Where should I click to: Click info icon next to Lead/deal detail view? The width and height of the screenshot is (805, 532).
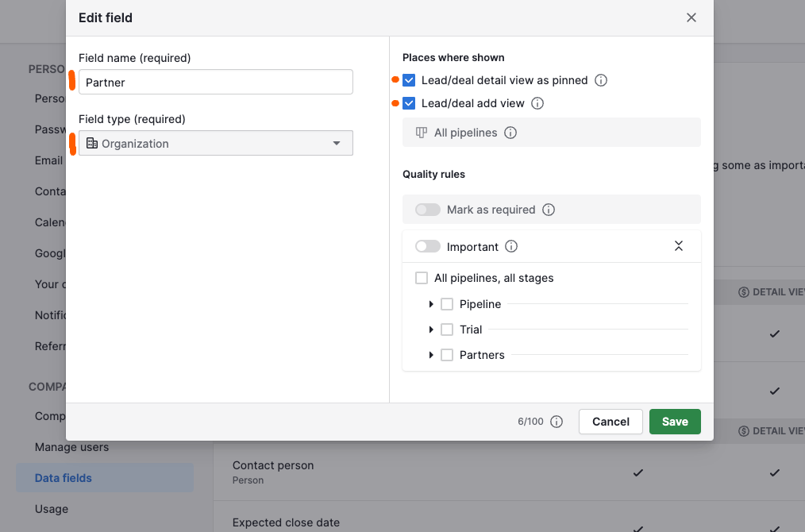[601, 80]
